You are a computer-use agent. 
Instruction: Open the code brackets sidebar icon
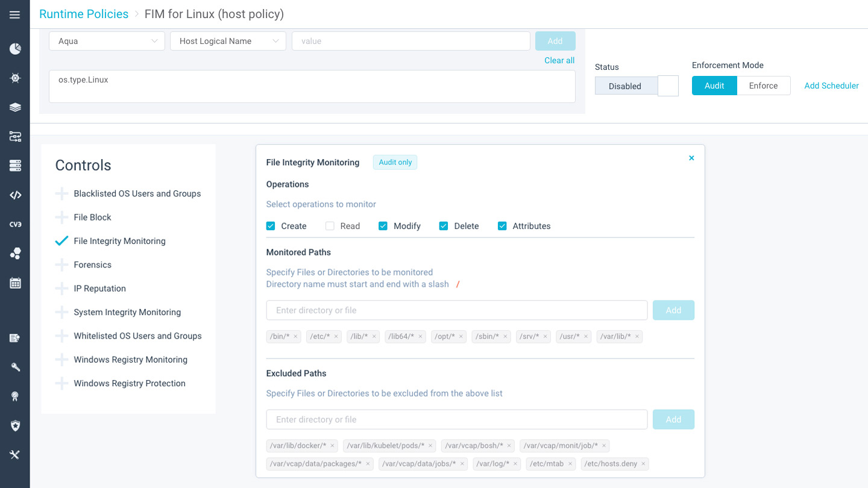[x=15, y=195]
